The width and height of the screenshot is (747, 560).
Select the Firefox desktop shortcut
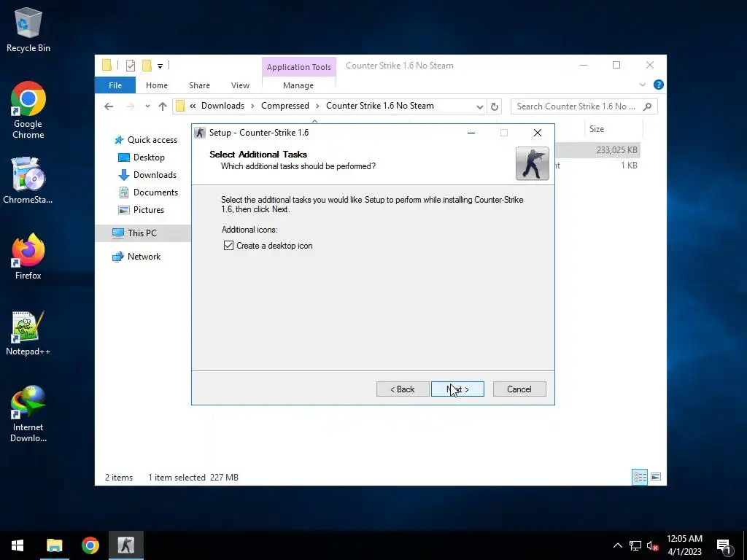click(x=28, y=257)
